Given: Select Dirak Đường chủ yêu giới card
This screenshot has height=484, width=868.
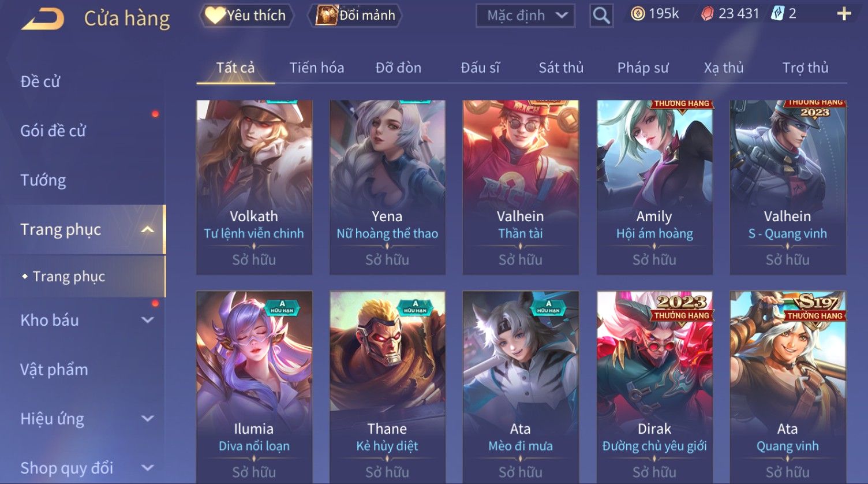Looking at the screenshot, I should click(x=654, y=387).
